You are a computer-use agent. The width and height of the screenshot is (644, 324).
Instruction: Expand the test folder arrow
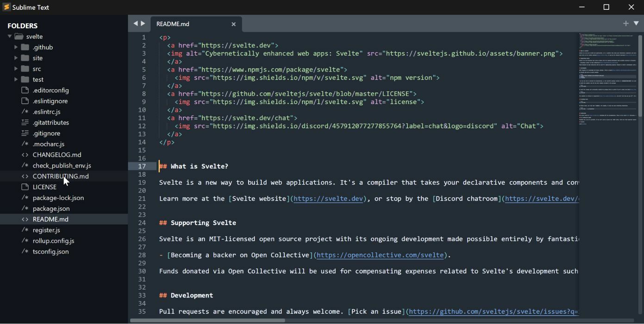point(16,80)
